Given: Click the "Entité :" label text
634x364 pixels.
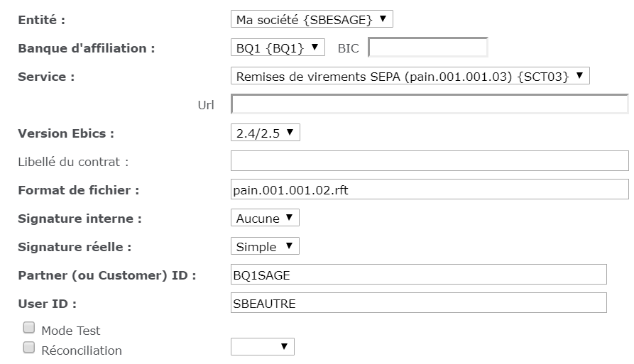Looking at the screenshot, I should coord(41,20).
